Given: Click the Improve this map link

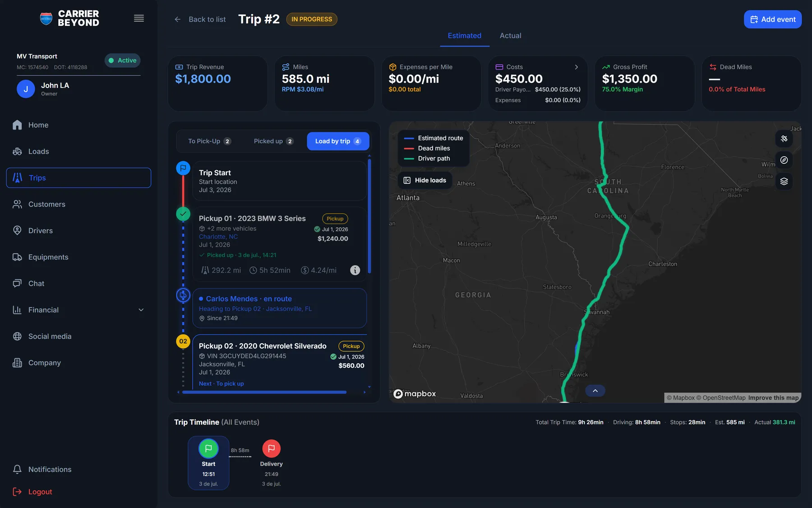Looking at the screenshot, I should [x=773, y=398].
